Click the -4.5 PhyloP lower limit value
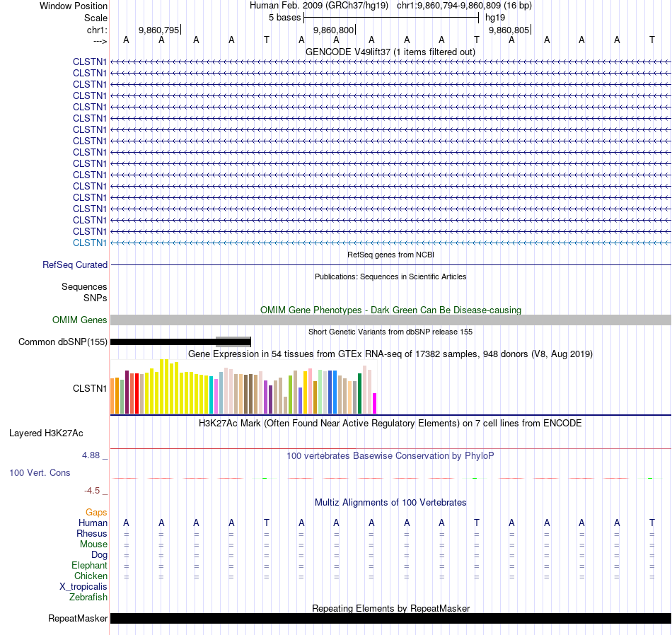 (92, 491)
